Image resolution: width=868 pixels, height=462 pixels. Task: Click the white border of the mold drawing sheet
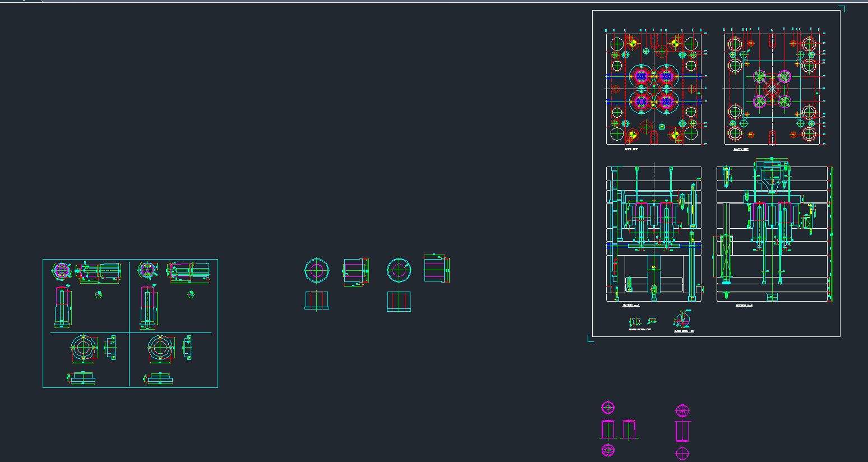(593, 168)
